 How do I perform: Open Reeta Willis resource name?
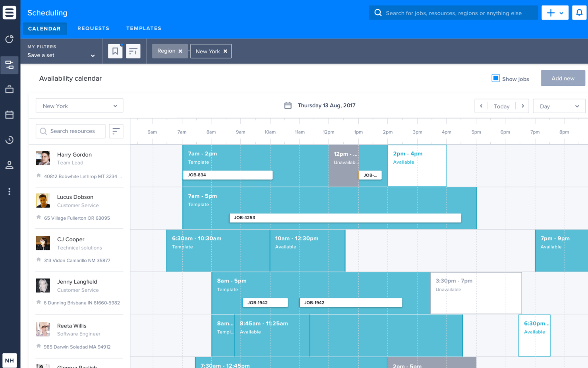pyautogui.click(x=72, y=326)
